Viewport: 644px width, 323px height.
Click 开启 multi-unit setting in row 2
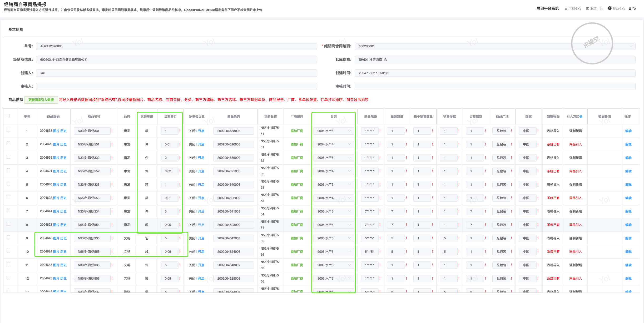(201, 144)
